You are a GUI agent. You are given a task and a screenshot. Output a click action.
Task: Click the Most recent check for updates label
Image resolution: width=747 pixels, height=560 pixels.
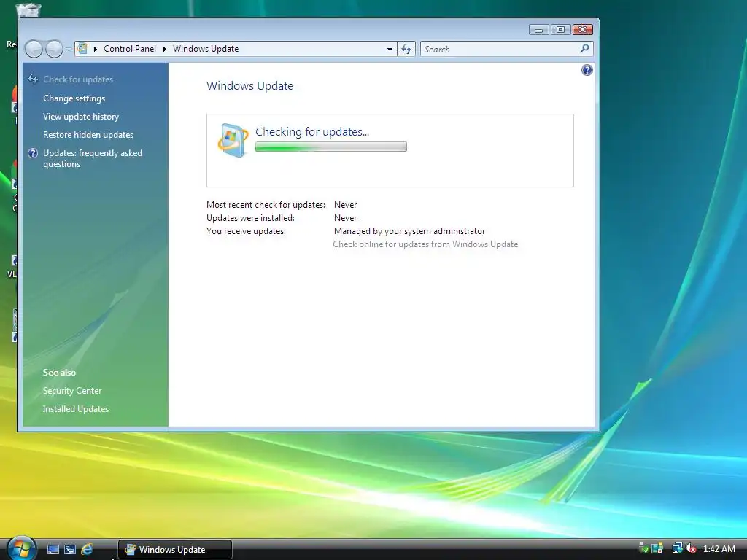click(266, 205)
